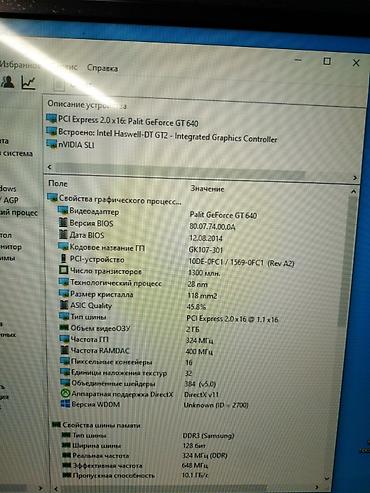
Task: Click the Свойства шины памяти group icon
Action: click(56, 424)
